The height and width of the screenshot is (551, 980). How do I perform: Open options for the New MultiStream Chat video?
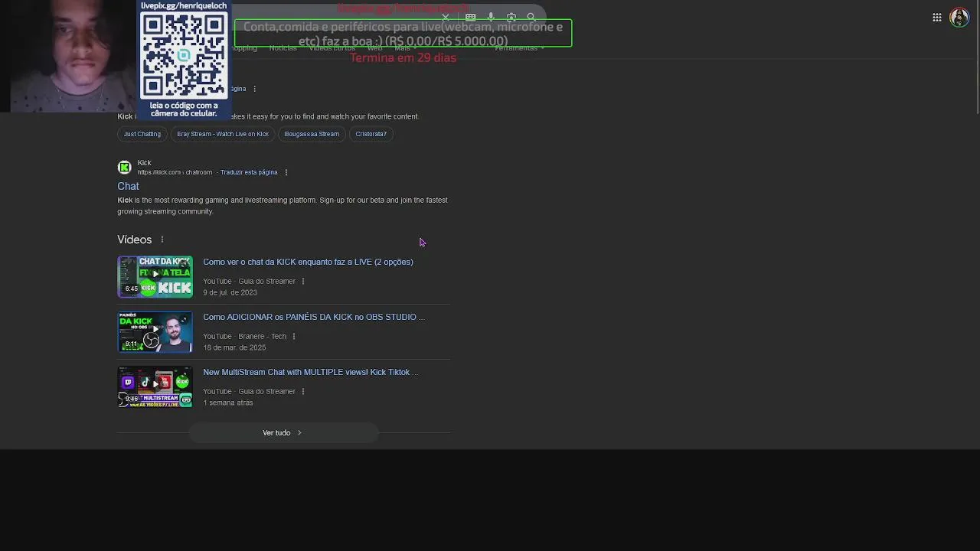pos(302,391)
